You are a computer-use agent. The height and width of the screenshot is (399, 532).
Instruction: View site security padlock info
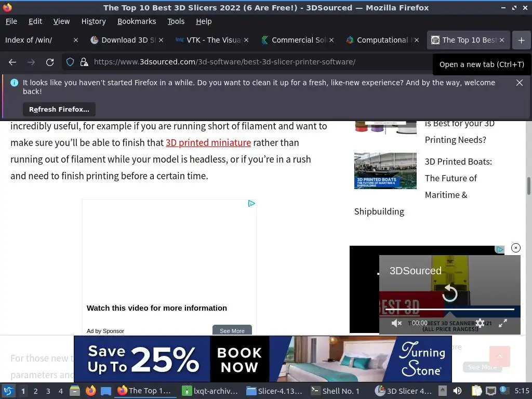click(x=84, y=62)
